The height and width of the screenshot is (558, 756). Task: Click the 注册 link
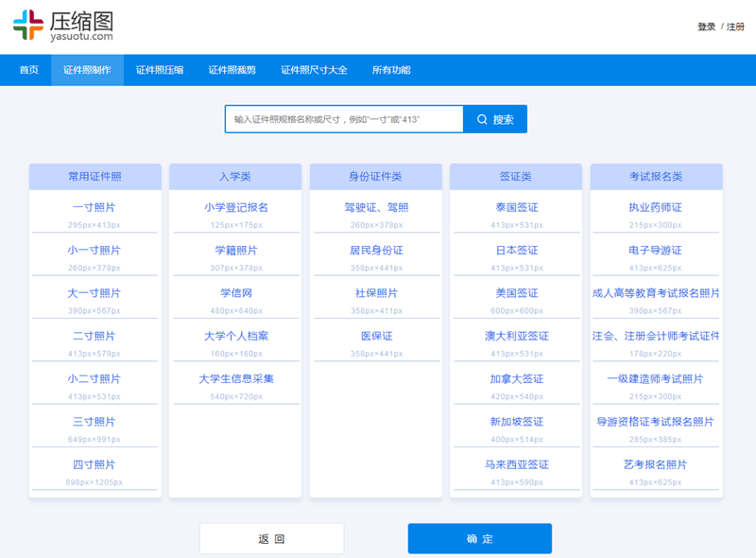coord(735,26)
